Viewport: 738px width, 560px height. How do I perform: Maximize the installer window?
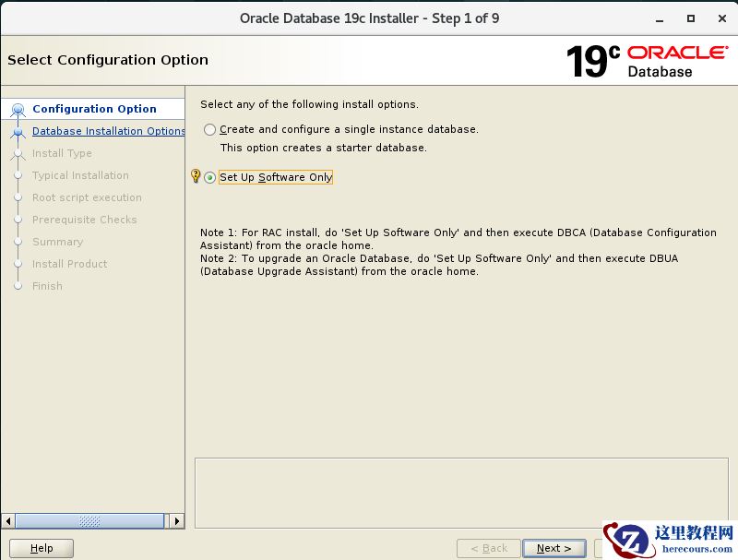pos(691,18)
